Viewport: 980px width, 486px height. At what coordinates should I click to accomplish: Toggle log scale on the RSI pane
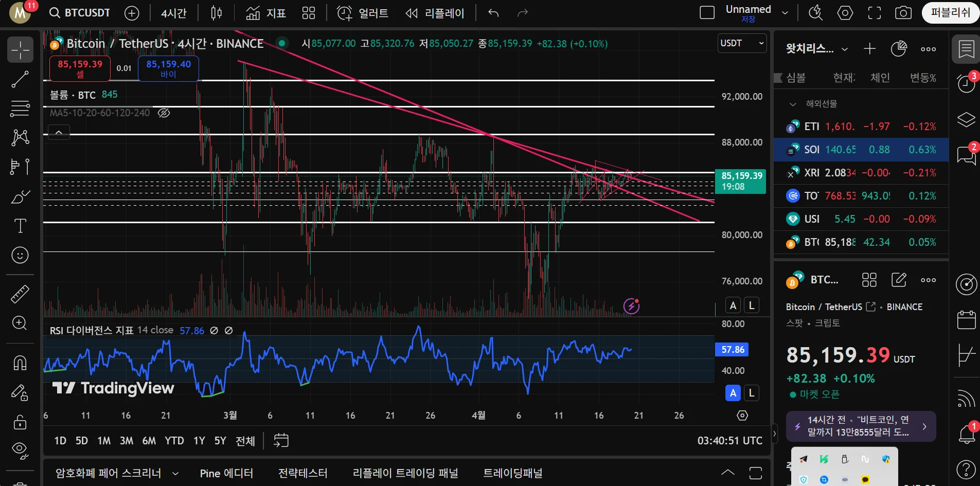[x=752, y=393]
